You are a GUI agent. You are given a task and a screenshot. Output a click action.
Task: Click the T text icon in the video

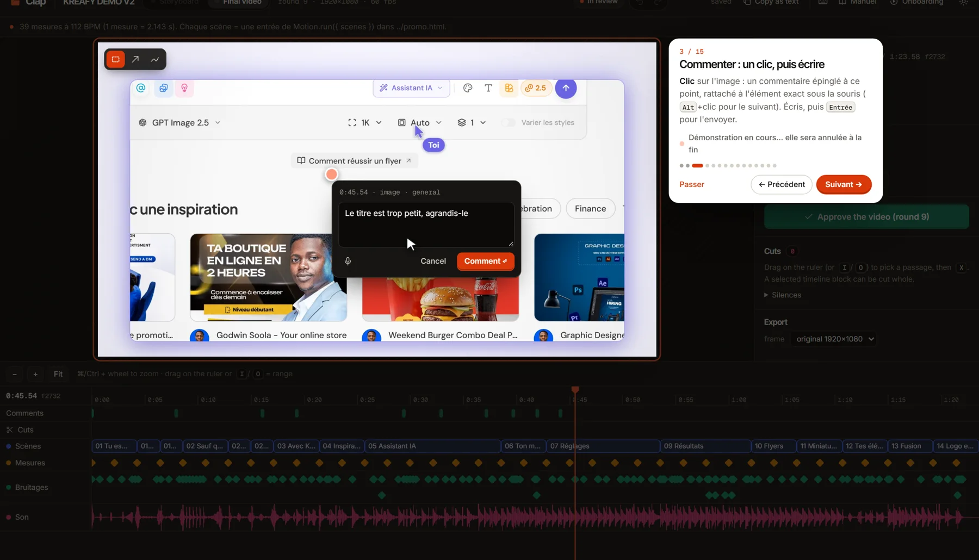tap(488, 88)
